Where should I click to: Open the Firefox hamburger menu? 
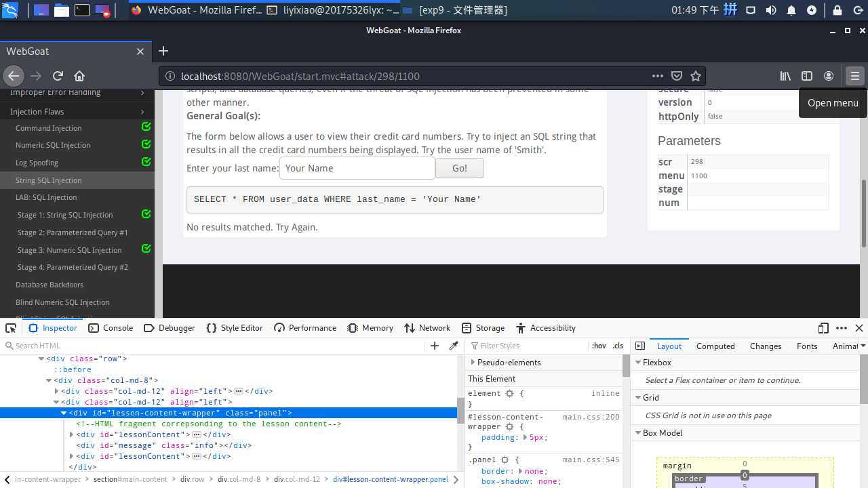(854, 76)
